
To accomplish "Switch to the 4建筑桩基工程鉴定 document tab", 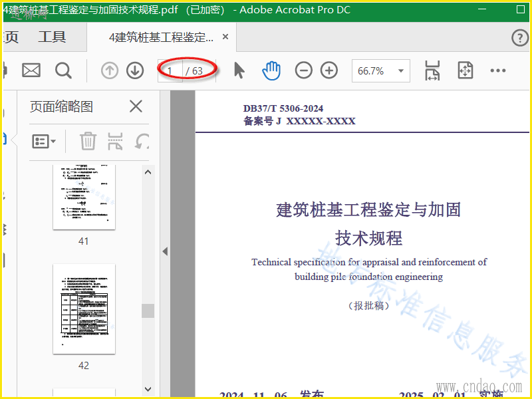I will click(x=161, y=37).
